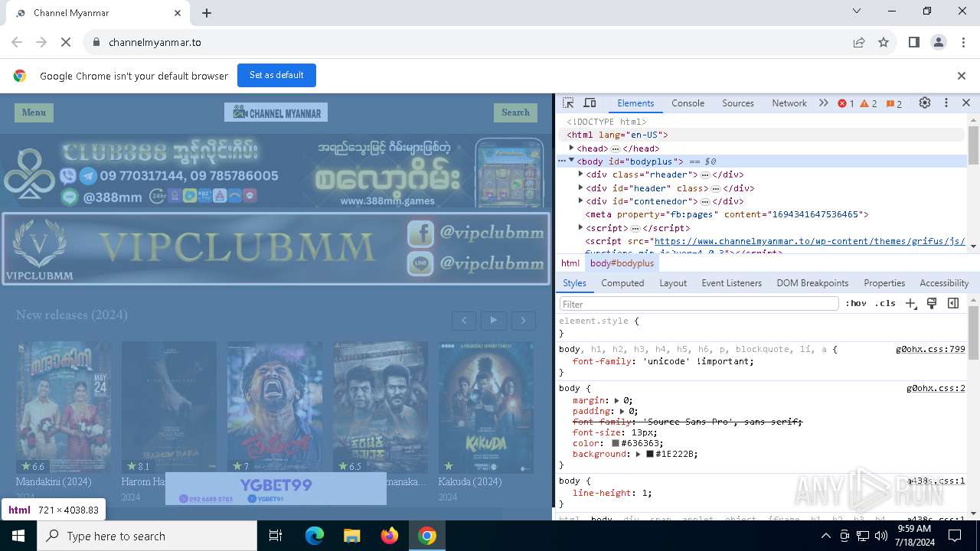
Task: Switch to the Network tab
Action: pyautogui.click(x=789, y=103)
